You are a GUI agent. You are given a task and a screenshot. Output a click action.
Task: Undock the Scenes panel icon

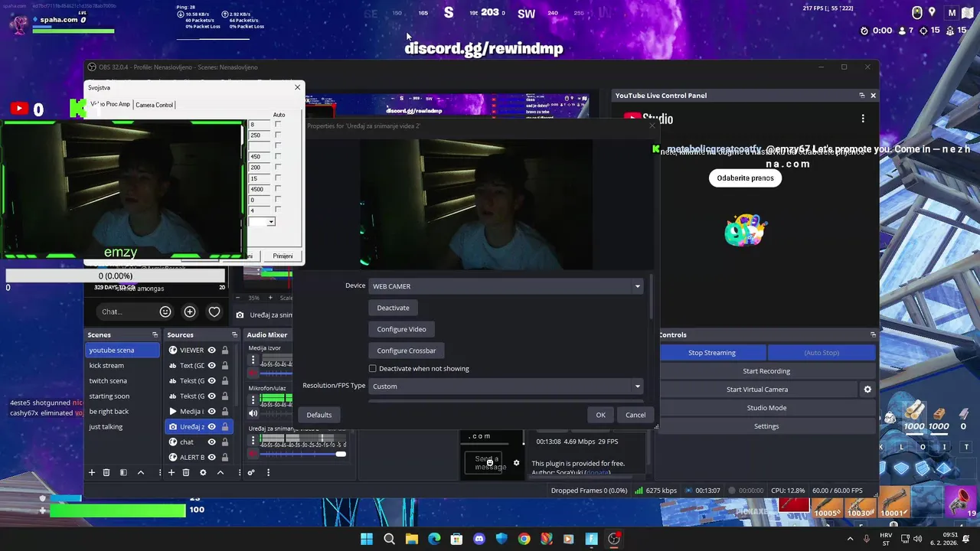155,334
